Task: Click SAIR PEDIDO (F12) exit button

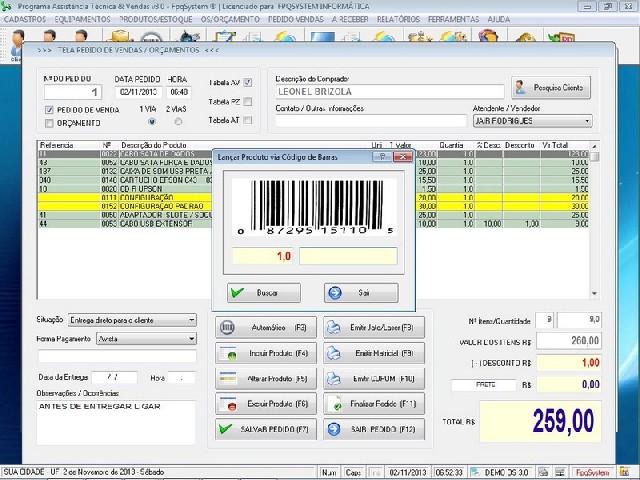Action: point(373,430)
